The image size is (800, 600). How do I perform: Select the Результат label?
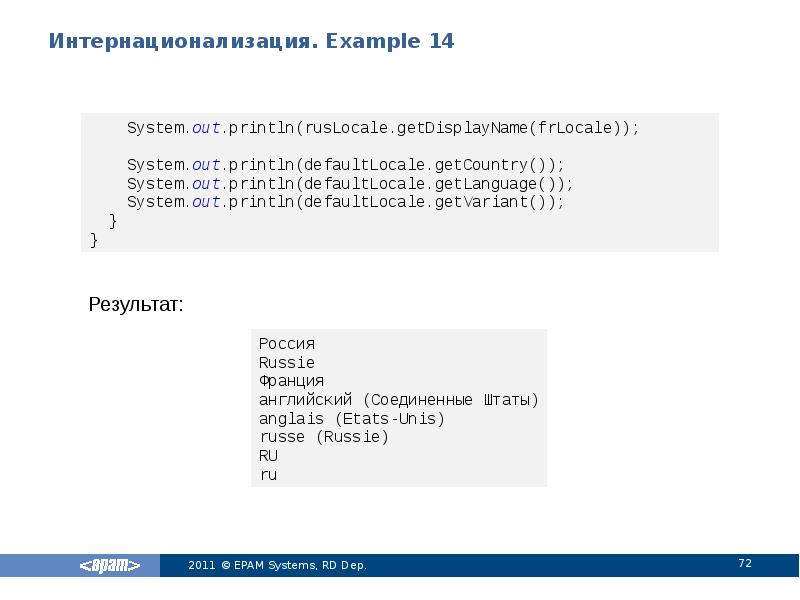click(136, 303)
